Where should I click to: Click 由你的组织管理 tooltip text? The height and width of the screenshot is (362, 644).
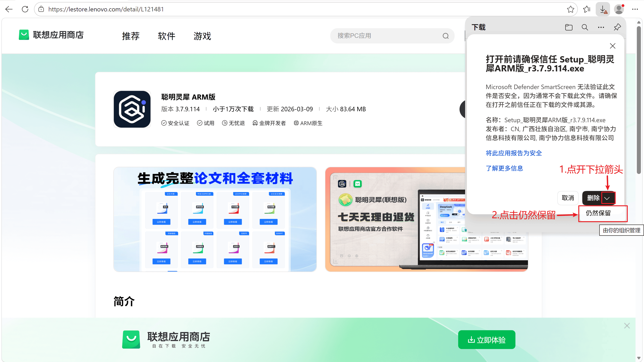[x=621, y=230]
